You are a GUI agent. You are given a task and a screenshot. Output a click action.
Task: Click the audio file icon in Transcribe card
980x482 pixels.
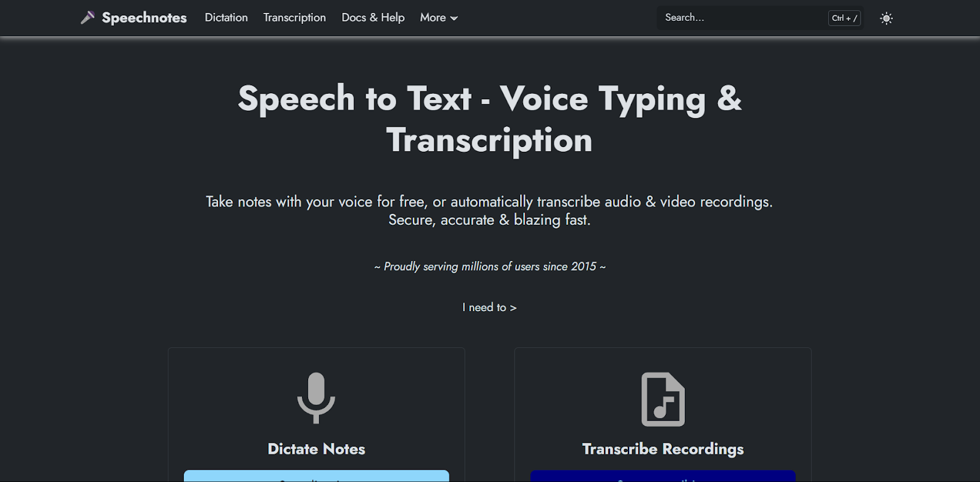[663, 399]
